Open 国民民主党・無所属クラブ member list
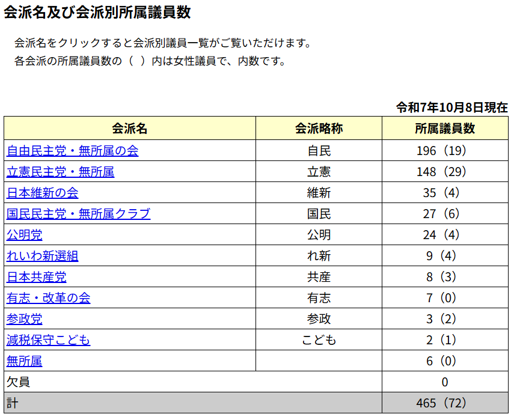The height and width of the screenshot is (420, 514). click(x=78, y=213)
